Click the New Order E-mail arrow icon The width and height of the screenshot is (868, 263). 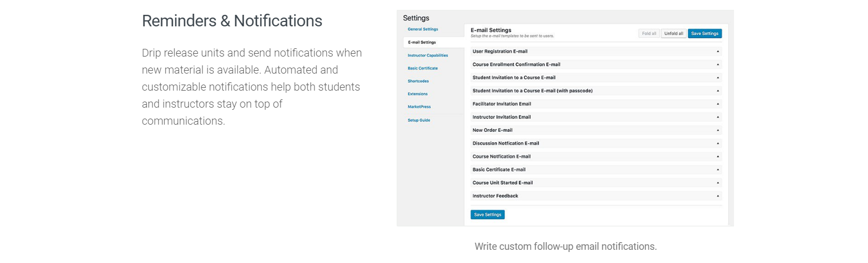click(718, 131)
